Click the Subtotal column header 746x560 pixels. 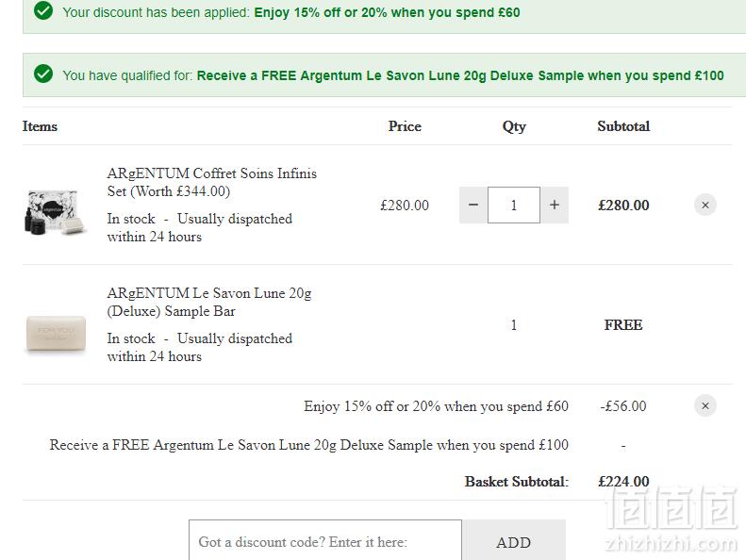(623, 126)
